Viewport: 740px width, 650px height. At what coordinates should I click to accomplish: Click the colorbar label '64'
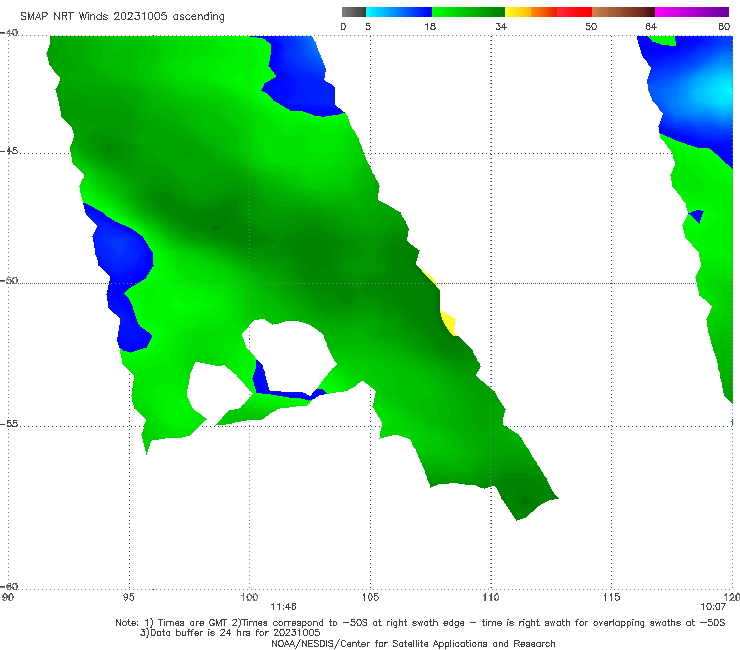click(651, 26)
